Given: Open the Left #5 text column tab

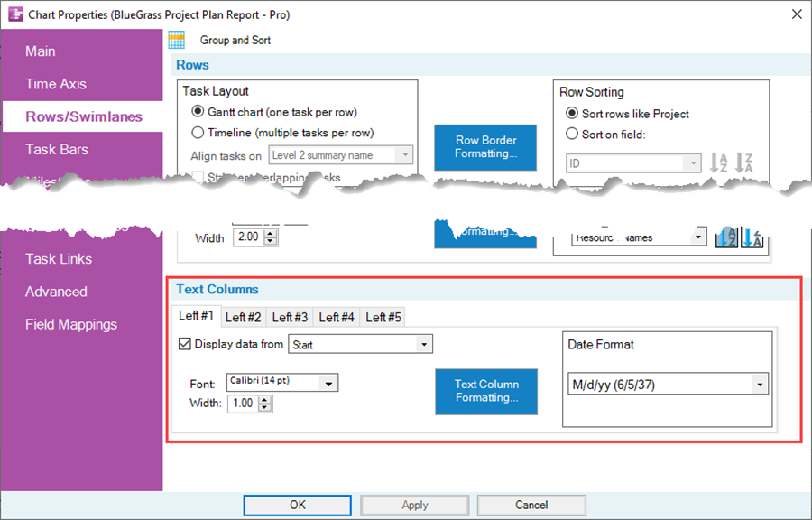Looking at the screenshot, I should [383, 317].
